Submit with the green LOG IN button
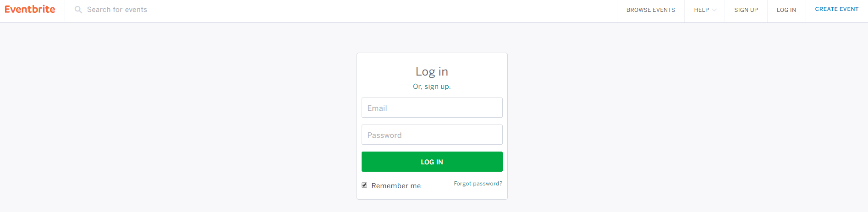The image size is (868, 212). coord(432,162)
